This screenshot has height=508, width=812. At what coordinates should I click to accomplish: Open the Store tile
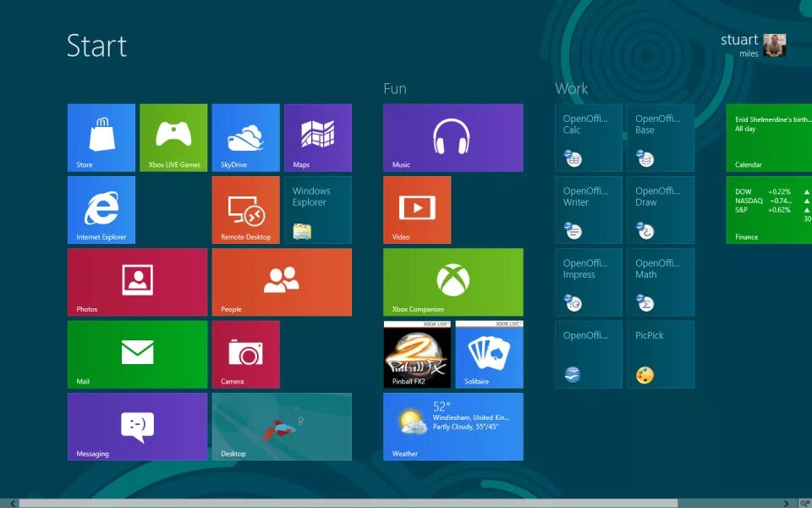coord(101,137)
